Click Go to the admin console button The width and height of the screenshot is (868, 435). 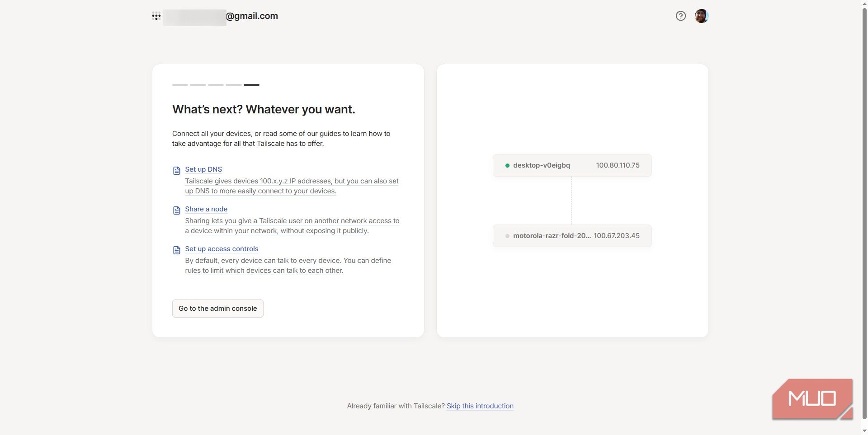(217, 309)
